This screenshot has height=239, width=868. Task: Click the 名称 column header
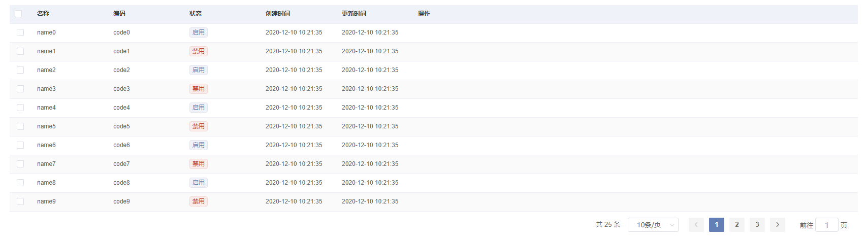43,14
